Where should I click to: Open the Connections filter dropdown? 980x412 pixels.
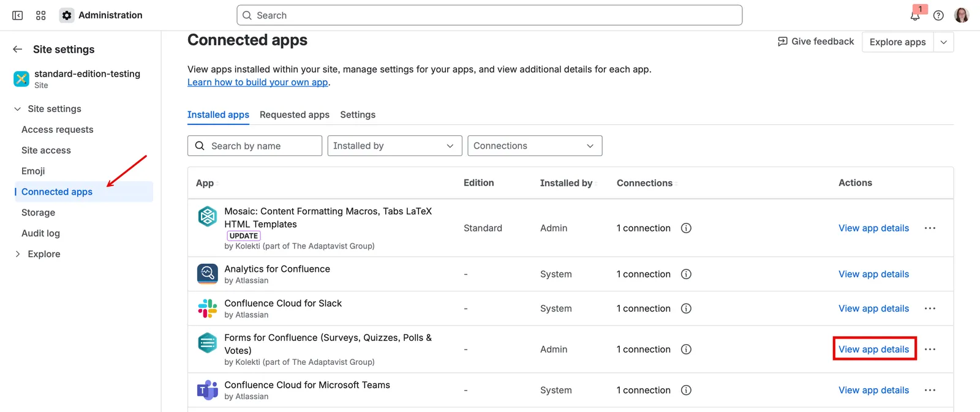point(535,146)
